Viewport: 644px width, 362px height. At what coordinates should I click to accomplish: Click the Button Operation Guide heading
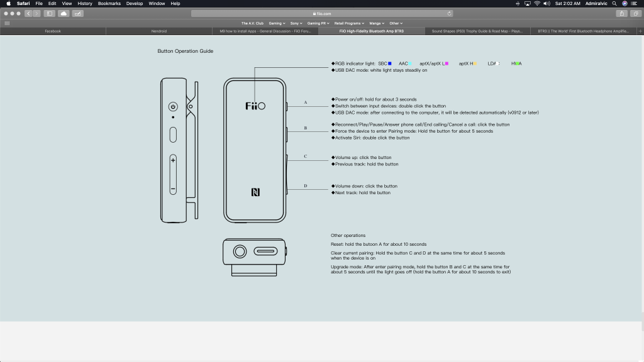point(186,51)
